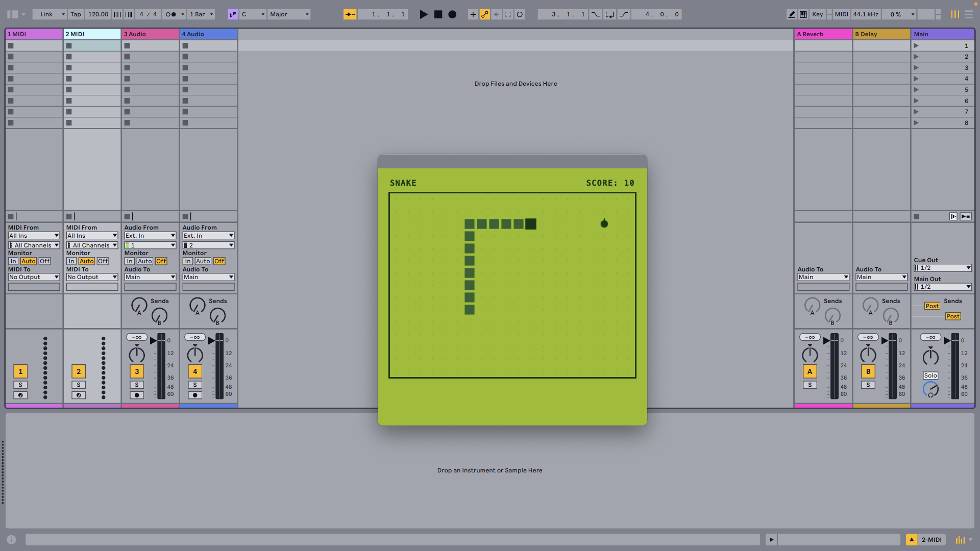Toggle the Punch-In switch
980x551 pixels.
(x=596, y=14)
